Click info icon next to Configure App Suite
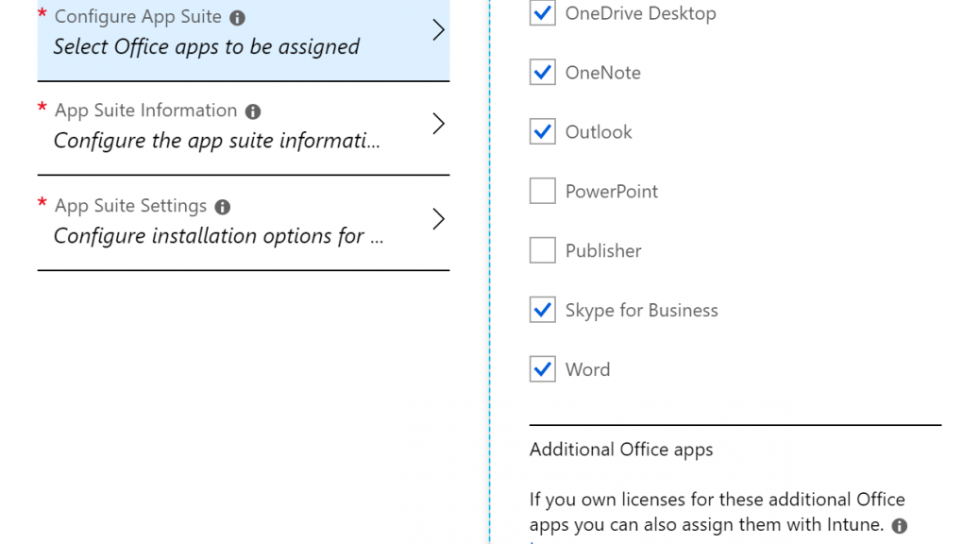This screenshot has width=980, height=544. click(x=237, y=18)
